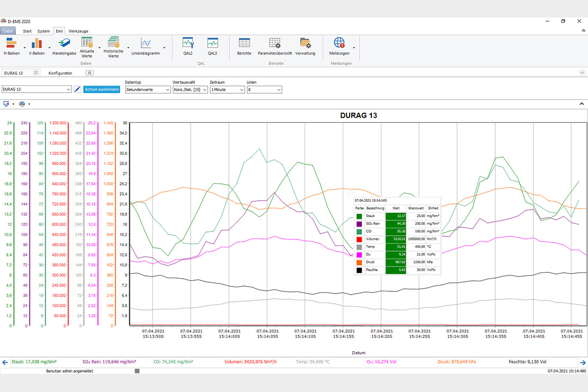
Task: Click the green Staub color swatch
Action: pos(359,216)
